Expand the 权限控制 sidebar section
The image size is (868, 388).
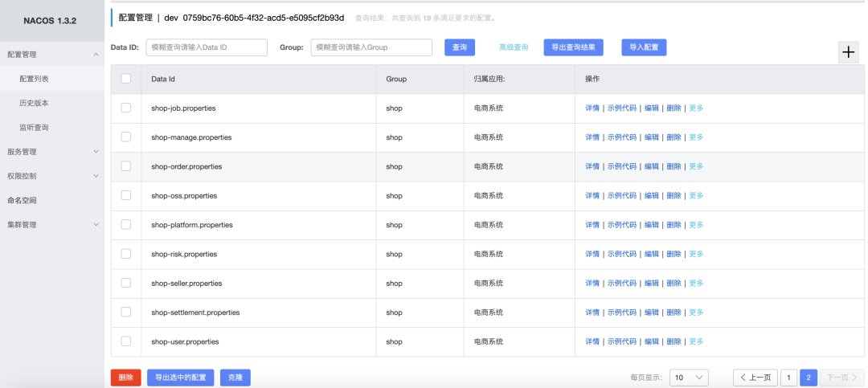click(52, 176)
